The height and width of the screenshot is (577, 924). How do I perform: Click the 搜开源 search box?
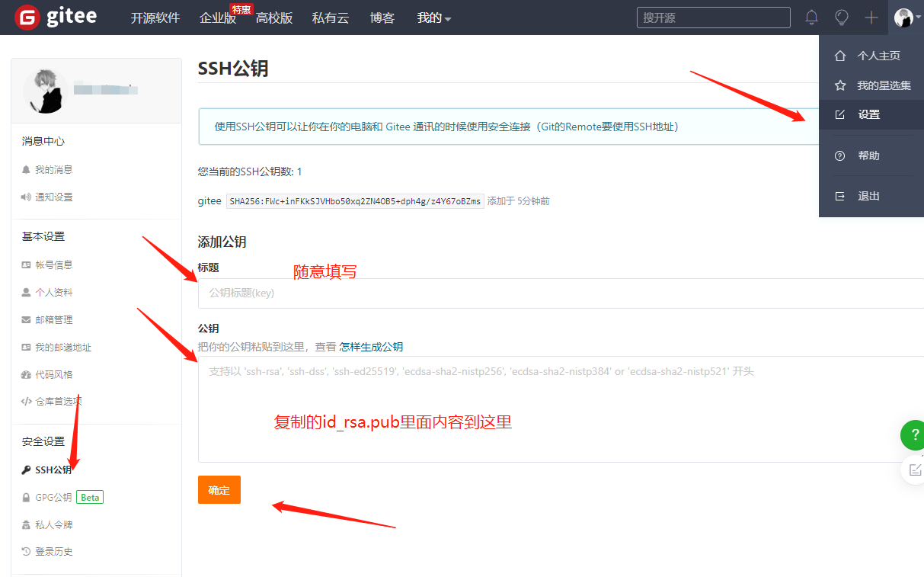tap(714, 18)
